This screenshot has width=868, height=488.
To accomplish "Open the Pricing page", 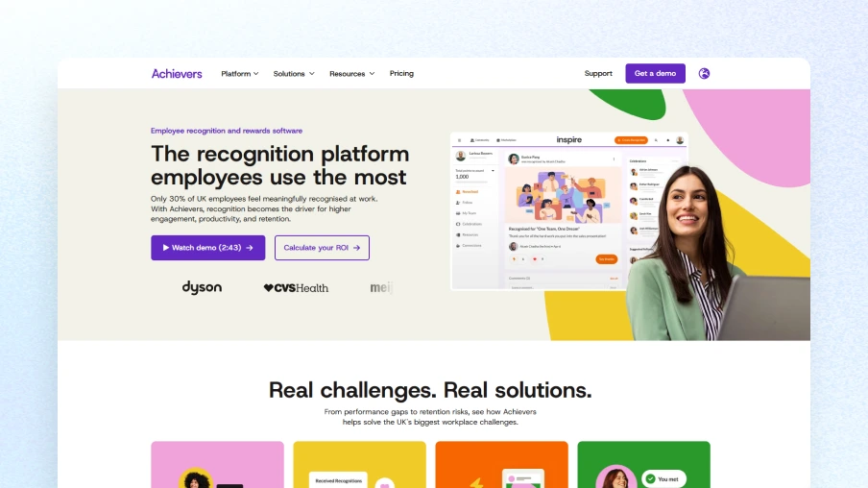I will pos(401,73).
